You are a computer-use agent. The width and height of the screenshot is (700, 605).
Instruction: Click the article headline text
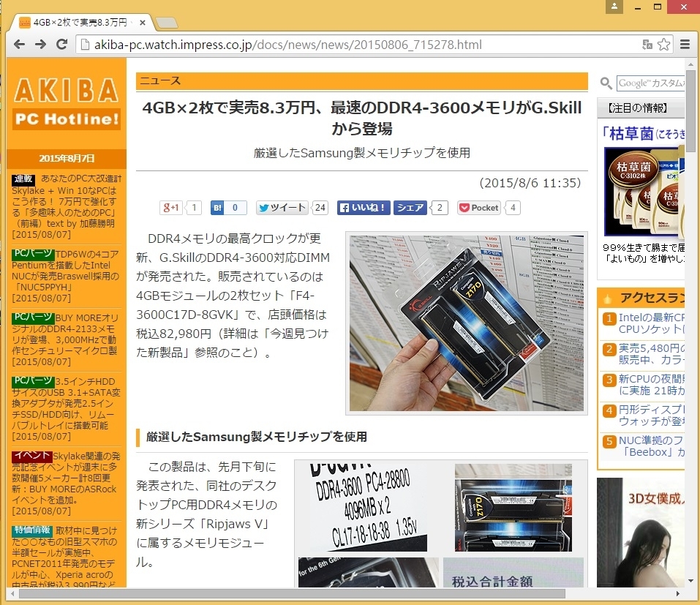361,118
